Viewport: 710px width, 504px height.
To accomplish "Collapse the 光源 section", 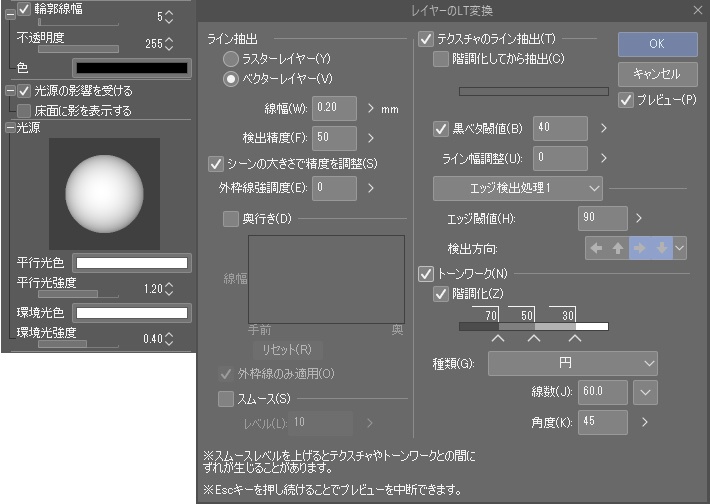I will click(x=10, y=128).
